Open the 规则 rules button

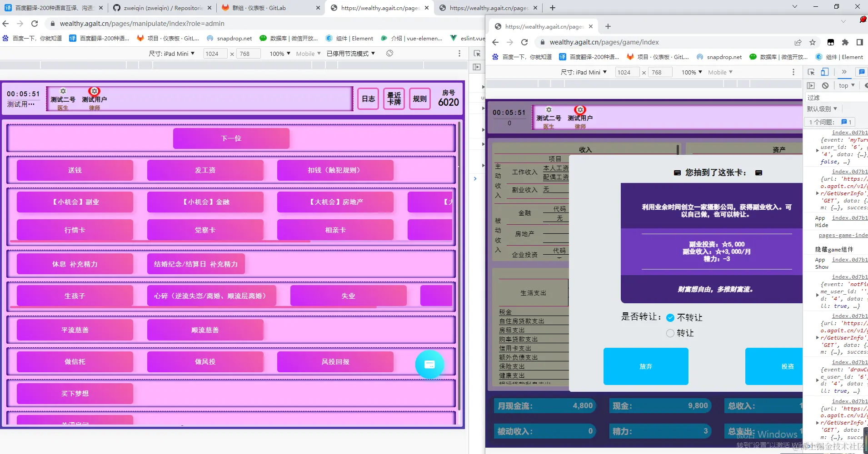pyautogui.click(x=420, y=99)
